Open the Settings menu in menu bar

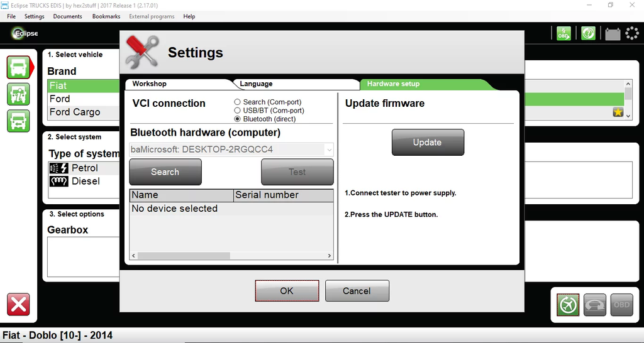34,16
